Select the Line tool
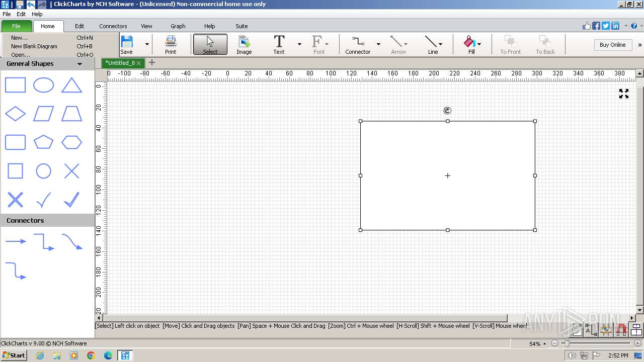644x362 pixels. point(432,44)
